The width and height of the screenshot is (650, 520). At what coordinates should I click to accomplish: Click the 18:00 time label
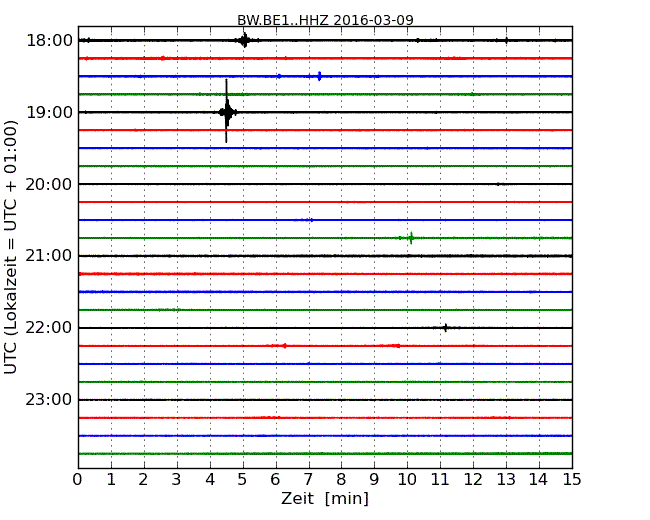[x=49, y=41]
